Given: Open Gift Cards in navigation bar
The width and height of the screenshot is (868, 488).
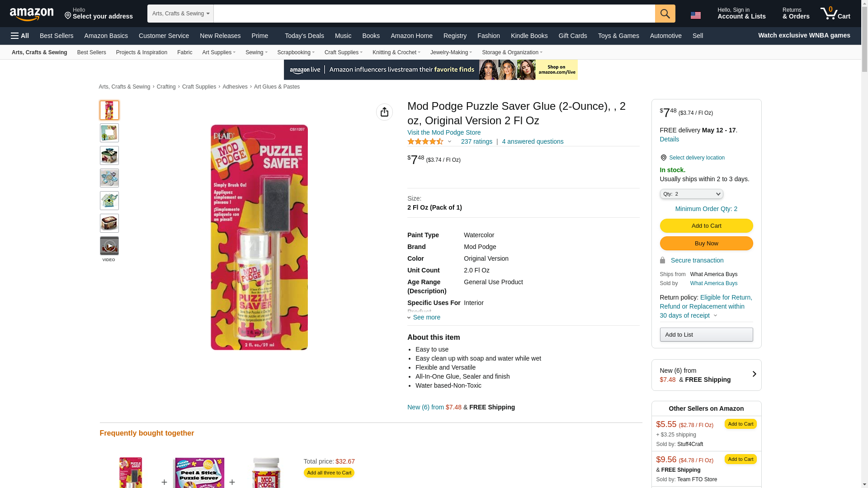Looking at the screenshot, I should [x=572, y=36].
